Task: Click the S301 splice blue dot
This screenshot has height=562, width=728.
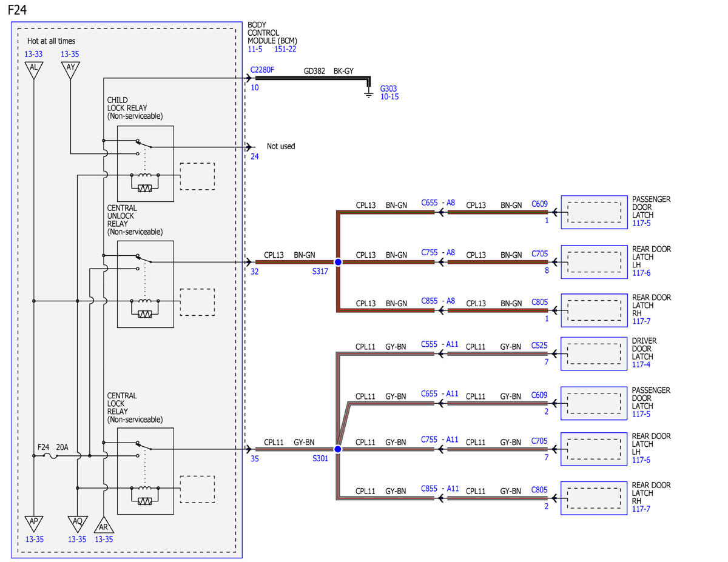Action: coord(338,449)
